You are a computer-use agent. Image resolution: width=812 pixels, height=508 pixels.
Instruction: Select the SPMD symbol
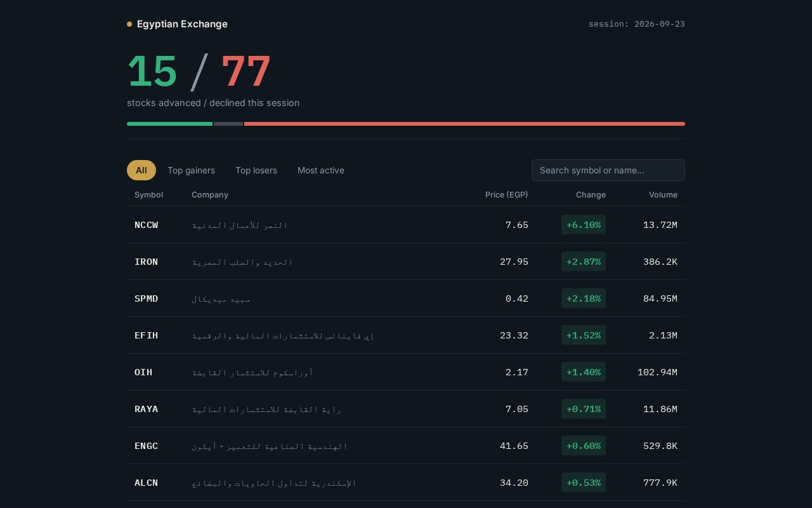[147, 298]
